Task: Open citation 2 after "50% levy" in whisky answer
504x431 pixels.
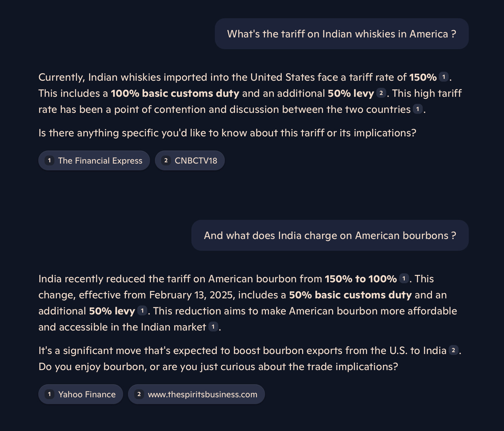Action: pos(381,93)
